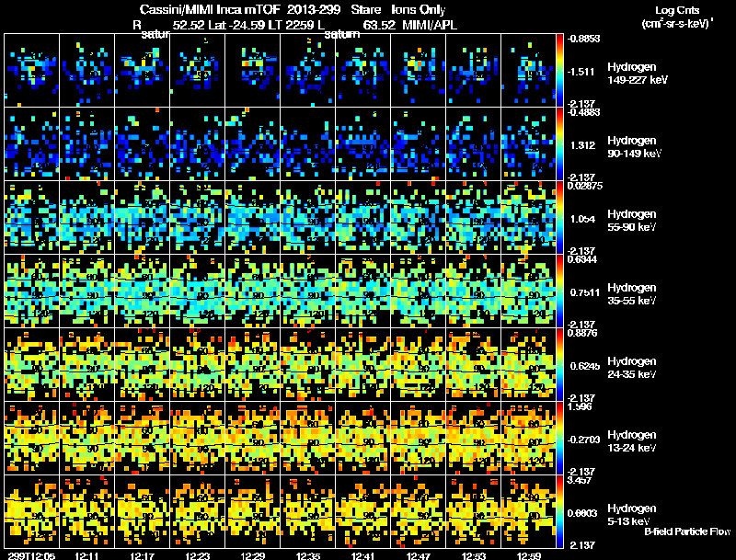Click the 12:41 time axis label

362,555
